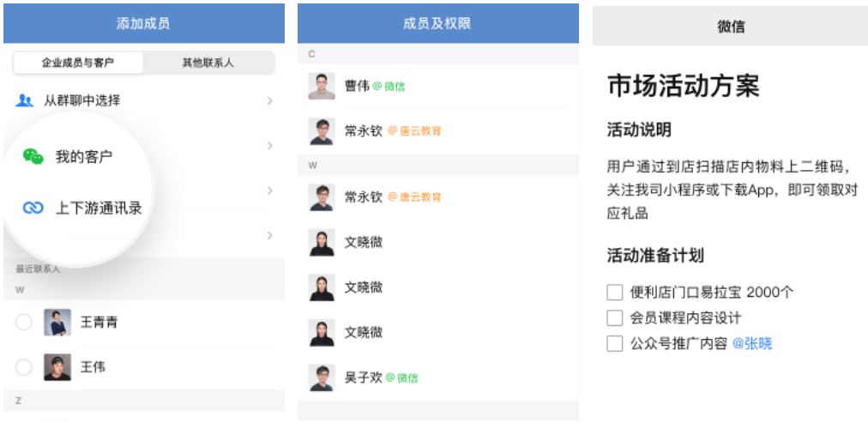Click the group icon beside 从群聊中选择
The height and width of the screenshot is (429, 868).
pos(24,100)
